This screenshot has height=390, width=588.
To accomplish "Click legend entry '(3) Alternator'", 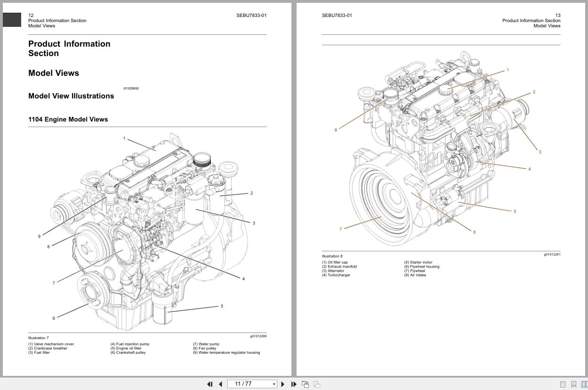I will coord(333,271).
